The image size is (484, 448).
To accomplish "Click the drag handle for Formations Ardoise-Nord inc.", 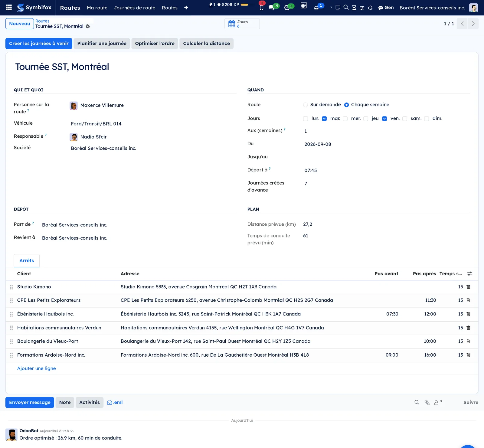I will click(11, 355).
